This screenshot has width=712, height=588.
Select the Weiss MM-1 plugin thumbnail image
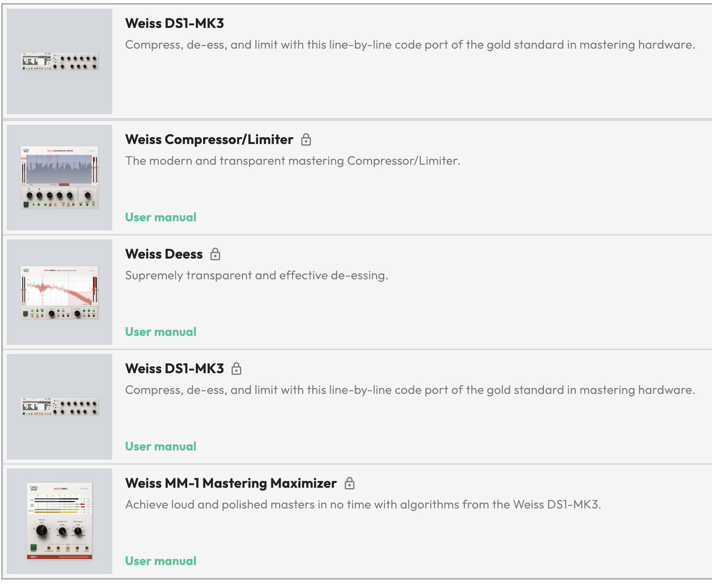point(60,521)
